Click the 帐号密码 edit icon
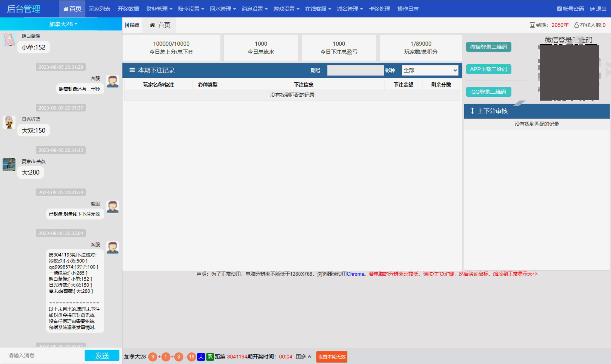611x364 pixels. point(559,9)
